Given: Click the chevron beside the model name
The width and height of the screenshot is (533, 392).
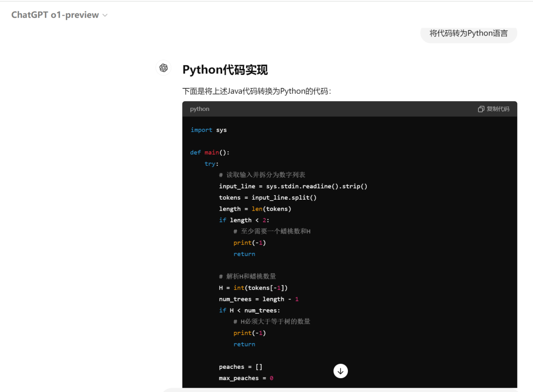Looking at the screenshot, I should point(105,15).
